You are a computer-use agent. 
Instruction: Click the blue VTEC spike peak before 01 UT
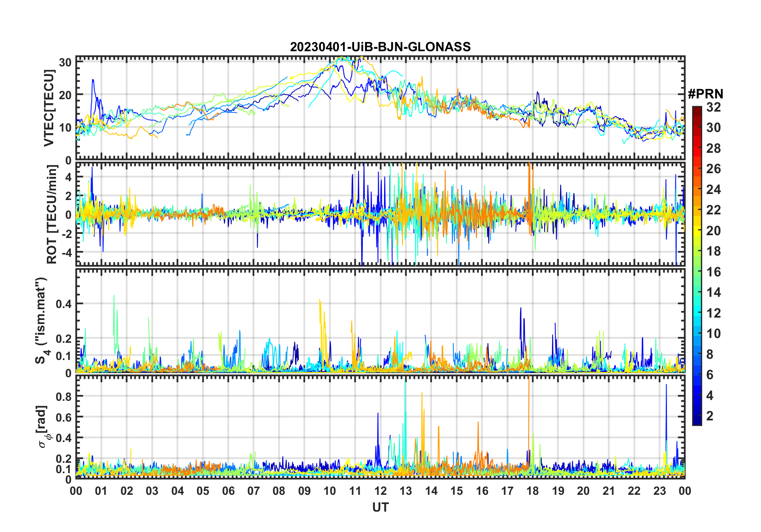(x=93, y=80)
